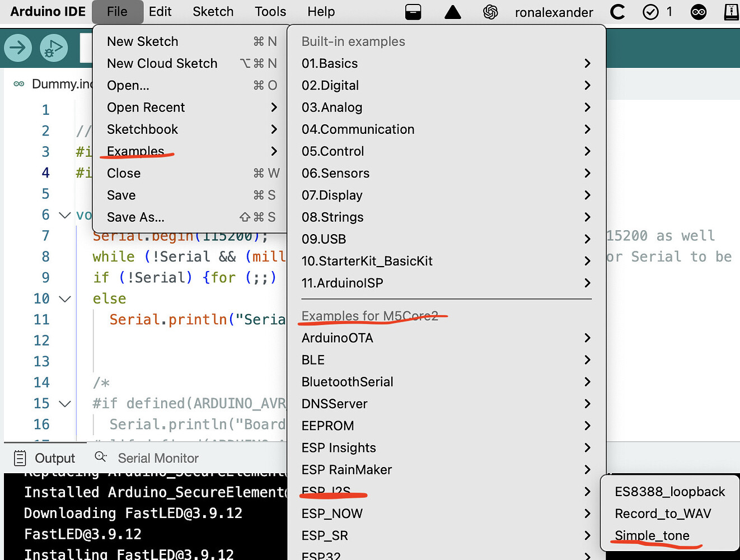
Task: Open the Sketch menu
Action: pos(213,12)
